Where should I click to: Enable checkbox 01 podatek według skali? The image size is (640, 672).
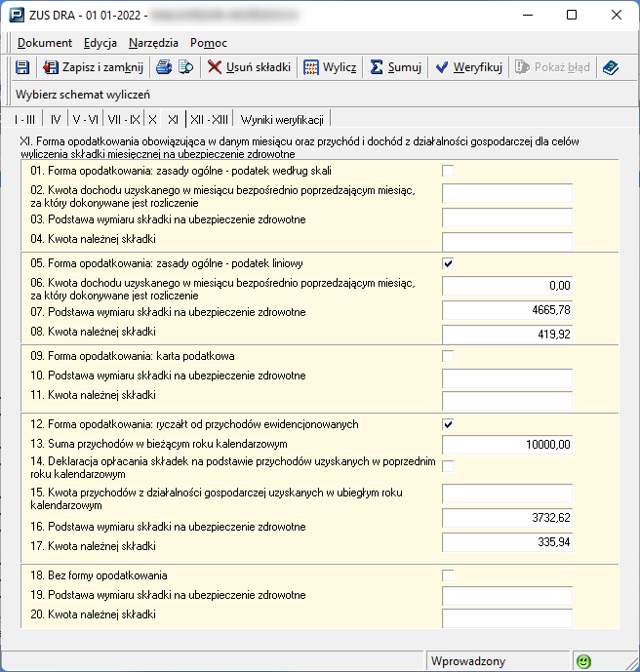coord(449,171)
